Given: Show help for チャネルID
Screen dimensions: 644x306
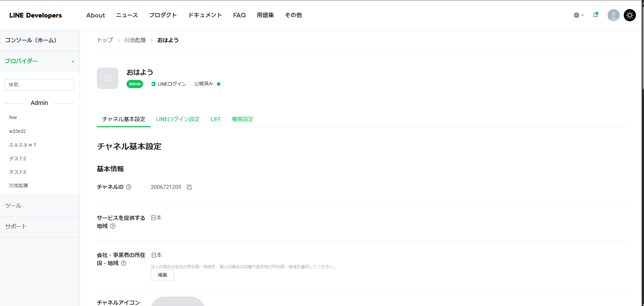Looking at the screenshot, I should [129, 187].
